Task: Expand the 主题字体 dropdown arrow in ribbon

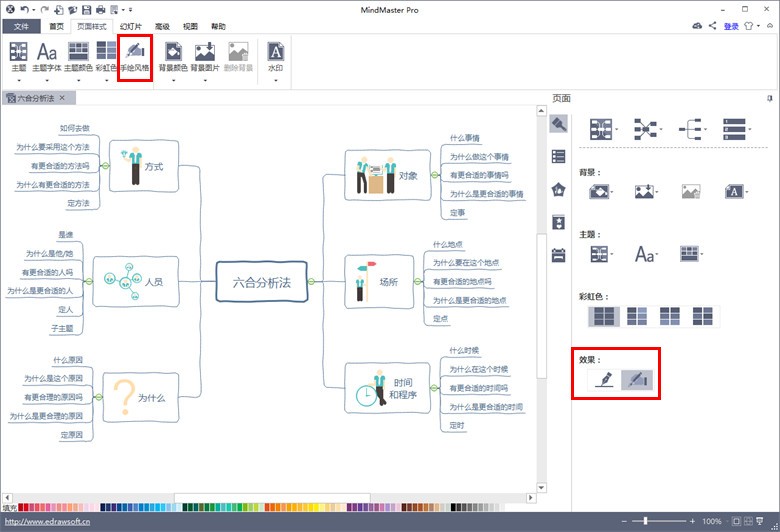Action: (x=47, y=81)
